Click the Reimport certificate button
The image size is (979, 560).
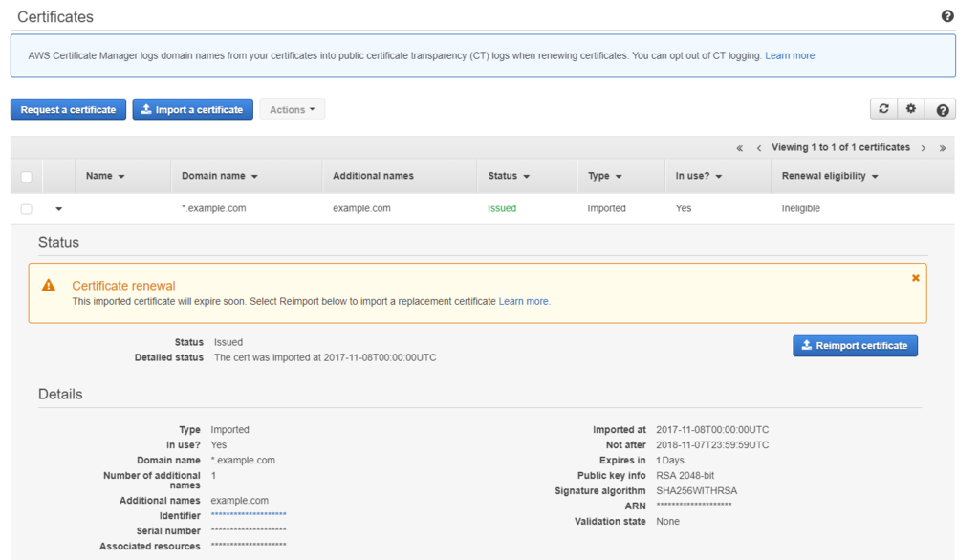[855, 345]
